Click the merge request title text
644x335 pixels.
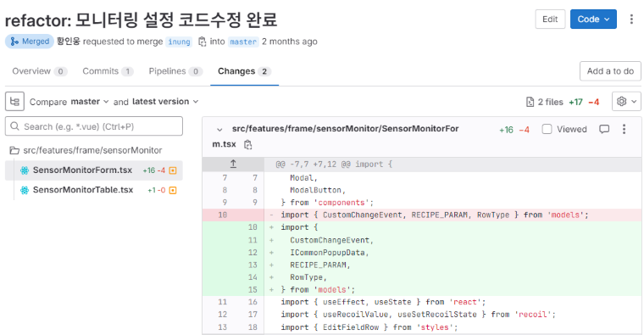(x=141, y=20)
